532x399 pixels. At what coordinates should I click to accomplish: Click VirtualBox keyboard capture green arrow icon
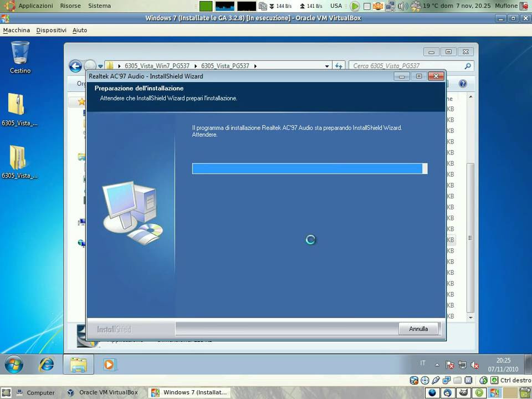495,380
